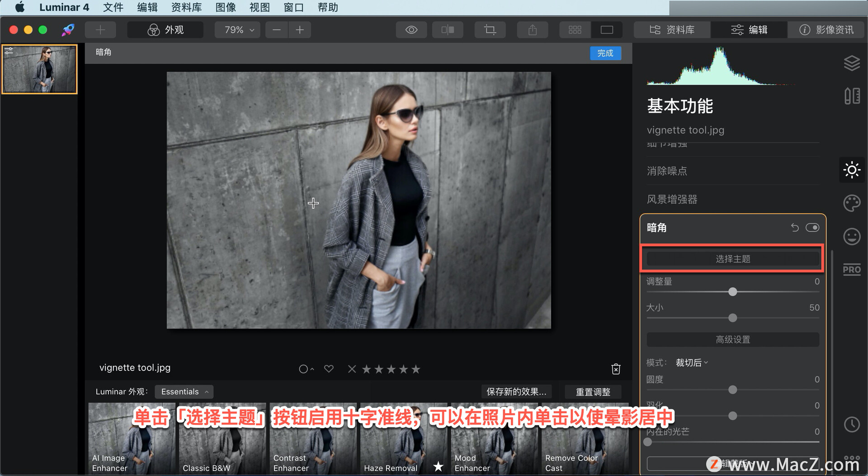868x476 pixels.
Task: Open the History clock icon
Action: click(852, 424)
